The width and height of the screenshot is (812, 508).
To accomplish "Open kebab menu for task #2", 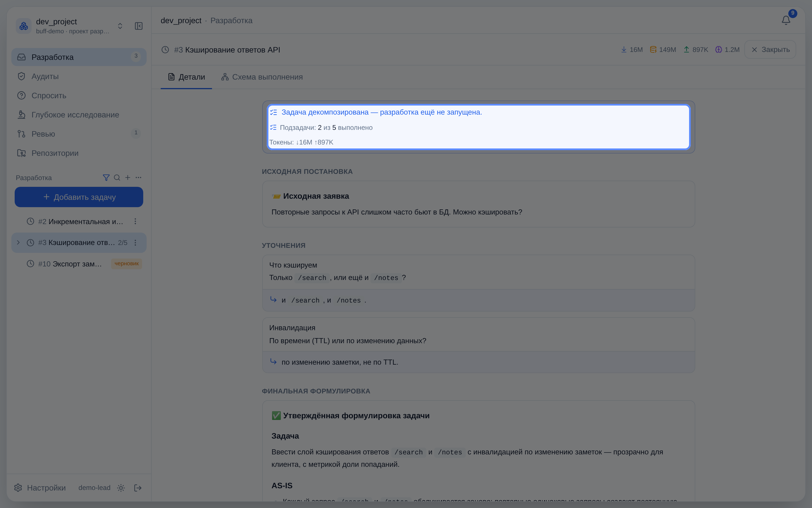I will coord(135,222).
